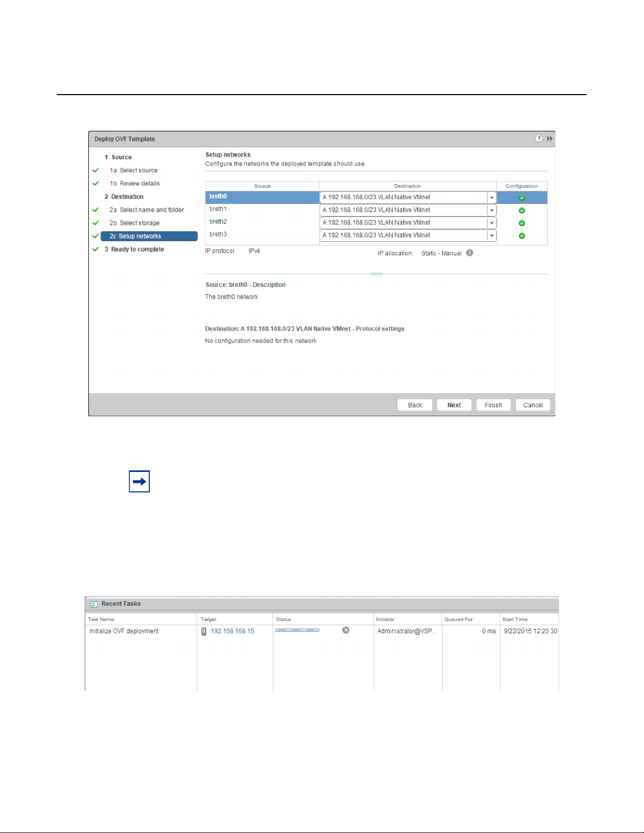The image size is (644, 833).
Task: Go to step 1b Review details
Action: point(135,183)
